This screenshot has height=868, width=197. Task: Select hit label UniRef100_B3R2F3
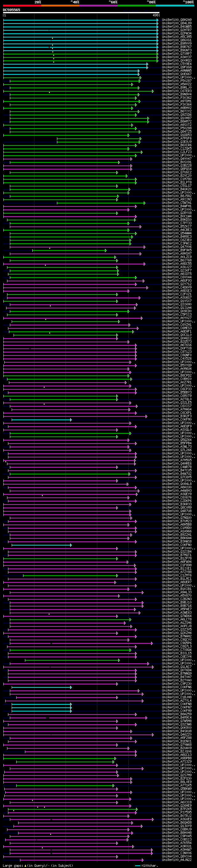[x=177, y=416]
